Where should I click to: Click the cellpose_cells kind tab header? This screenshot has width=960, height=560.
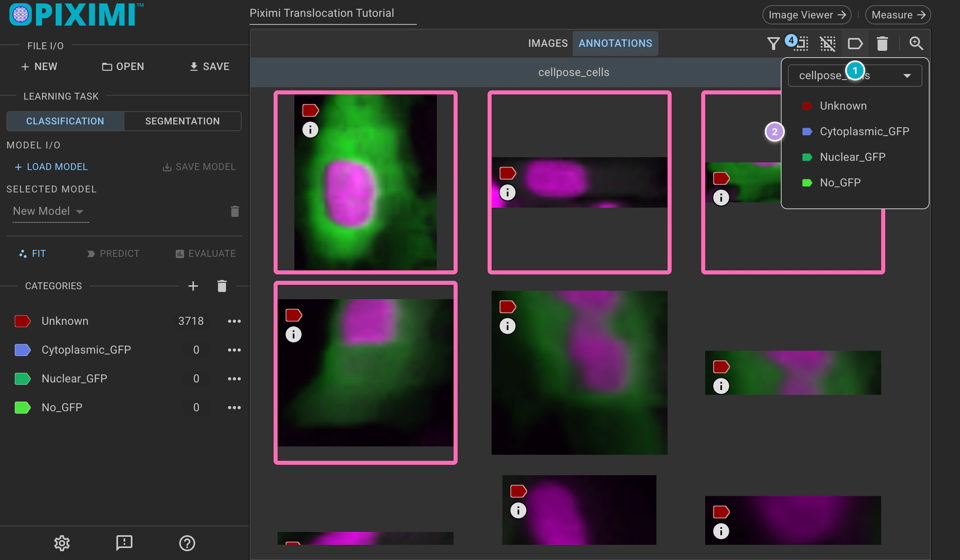click(574, 72)
